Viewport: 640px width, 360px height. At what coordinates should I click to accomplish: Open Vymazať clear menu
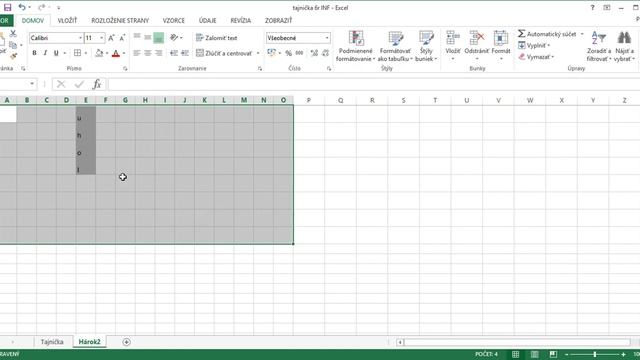(x=536, y=57)
